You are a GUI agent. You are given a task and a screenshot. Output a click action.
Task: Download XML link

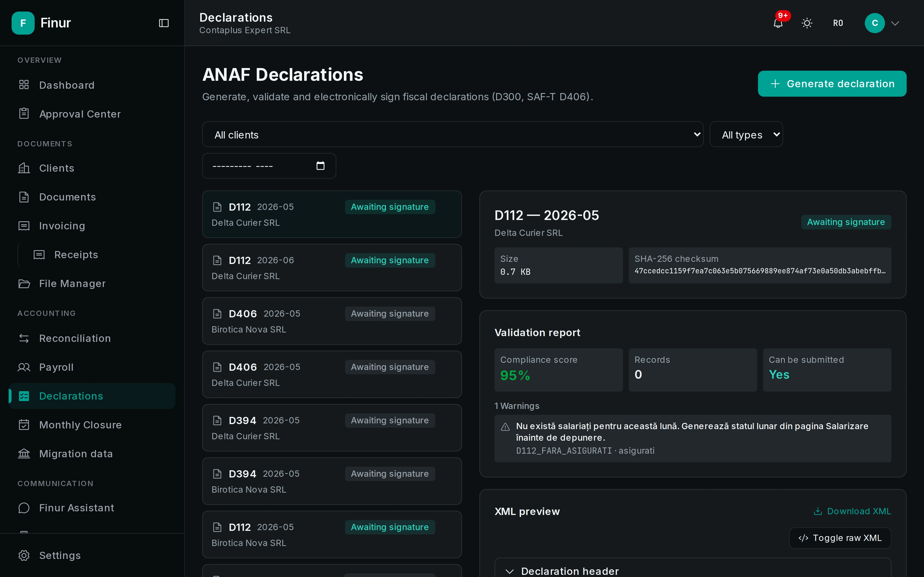[x=852, y=511]
